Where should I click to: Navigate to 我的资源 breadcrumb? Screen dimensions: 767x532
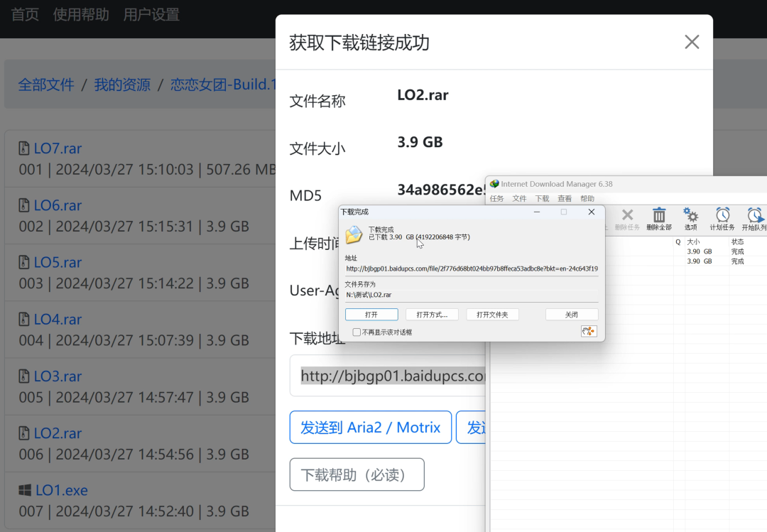(122, 85)
